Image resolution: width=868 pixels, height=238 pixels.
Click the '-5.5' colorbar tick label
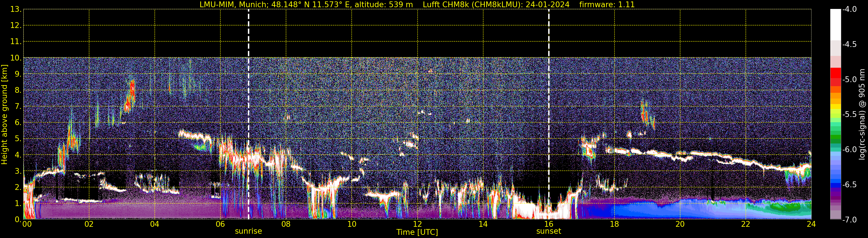pos(850,115)
